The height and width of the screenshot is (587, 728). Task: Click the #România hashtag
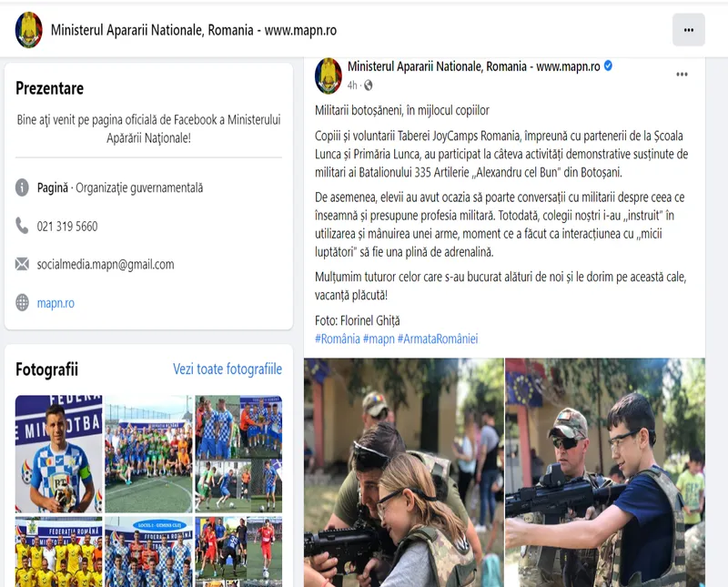pyautogui.click(x=338, y=339)
